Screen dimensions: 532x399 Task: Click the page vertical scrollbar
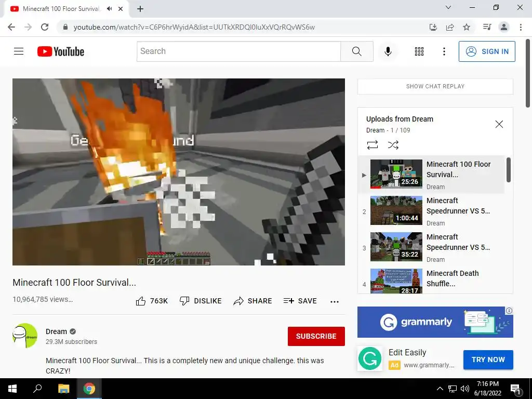click(528, 74)
